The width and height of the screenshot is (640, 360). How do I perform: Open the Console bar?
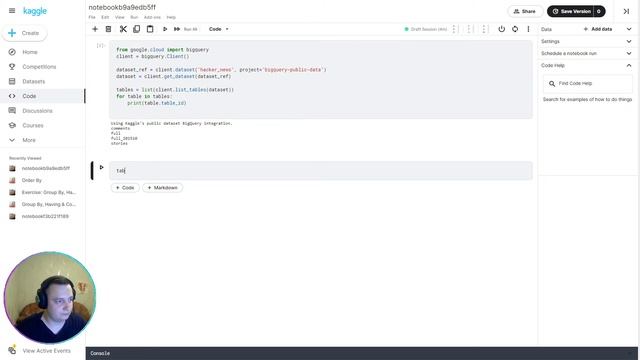[x=362, y=353]
